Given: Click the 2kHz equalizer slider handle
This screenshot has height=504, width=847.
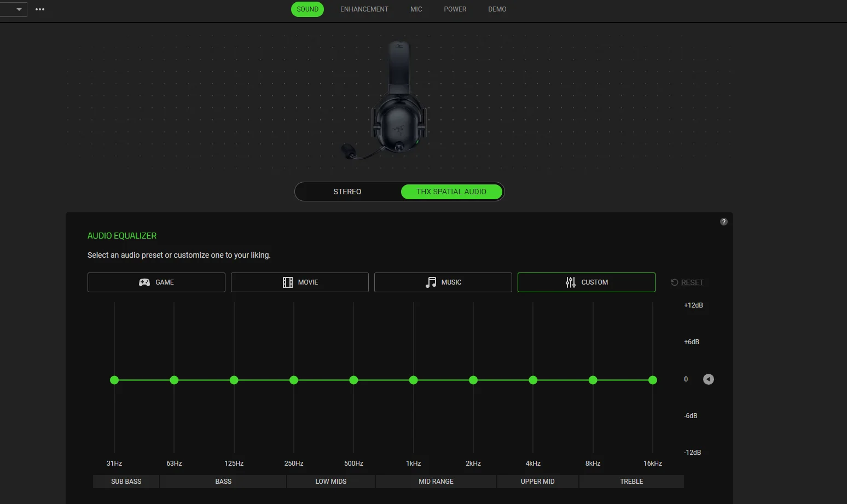Looking at the screenshot, I should tap(473, 380).
